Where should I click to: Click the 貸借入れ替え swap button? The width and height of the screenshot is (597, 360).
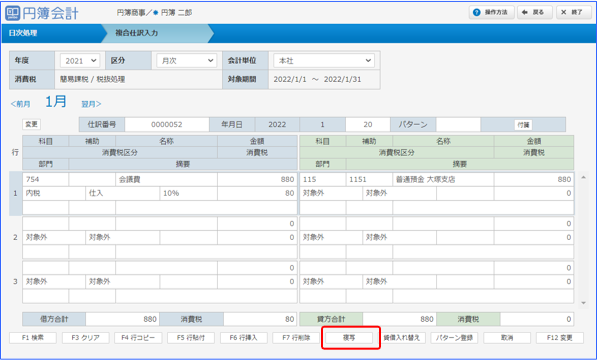[402, 338]
